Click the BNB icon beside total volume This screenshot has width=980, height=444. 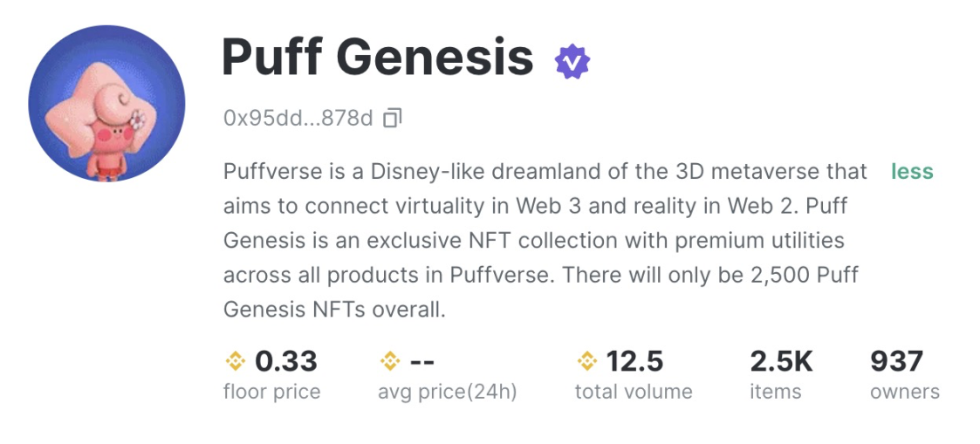(x=587, y=360)
